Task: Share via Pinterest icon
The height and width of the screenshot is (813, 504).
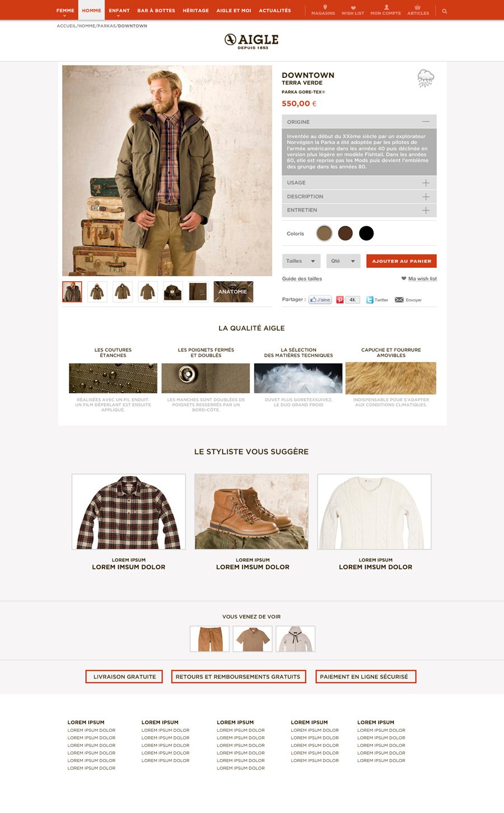Action: point(339,300)
